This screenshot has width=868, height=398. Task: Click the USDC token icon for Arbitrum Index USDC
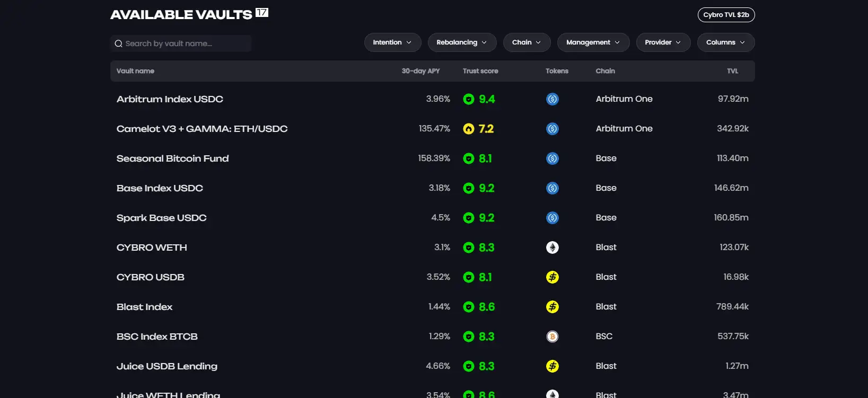coord(552,99)
